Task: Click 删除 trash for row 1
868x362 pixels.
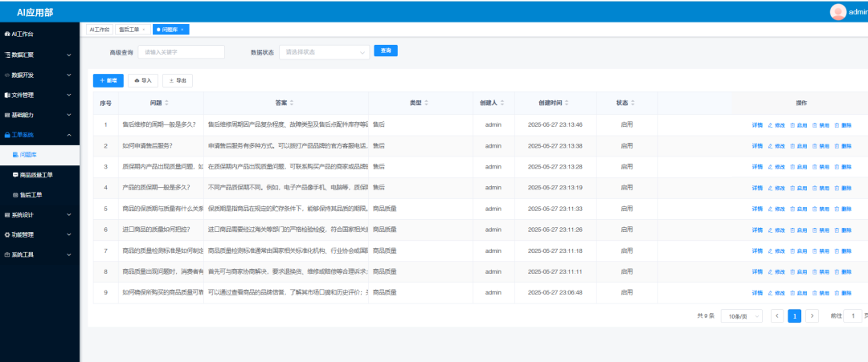Action: [843, 125]
